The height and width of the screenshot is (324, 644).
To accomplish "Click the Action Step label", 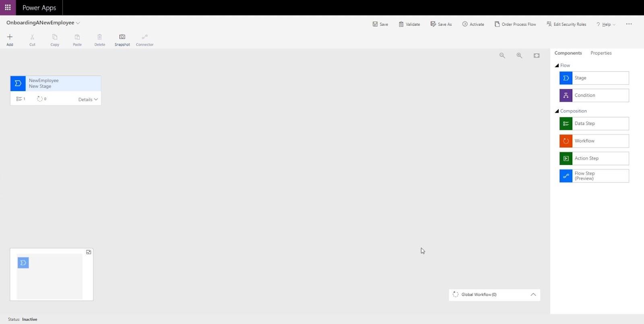I will coord(586,158).
